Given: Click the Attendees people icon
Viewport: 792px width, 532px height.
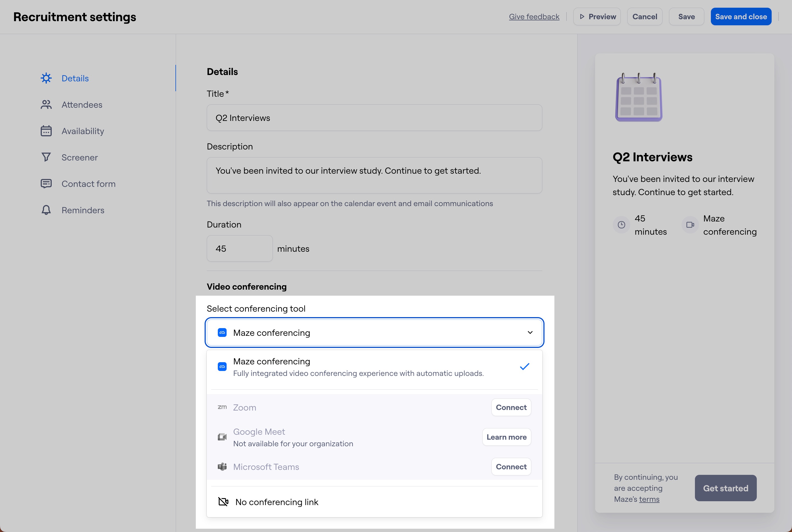Looking at the screenshot, I should (x=46, y=104).
